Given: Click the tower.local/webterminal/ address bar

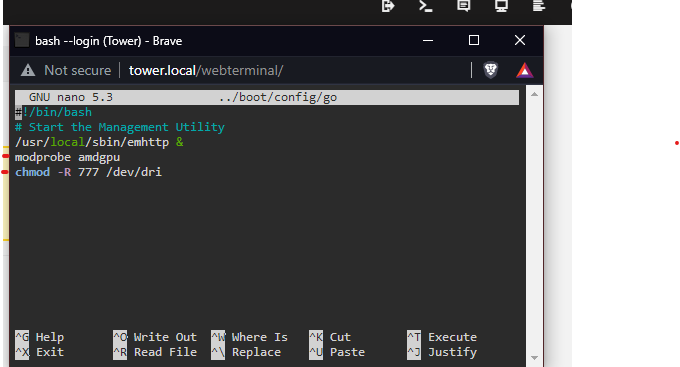Looking at the screenshot, I should click(206, 70).
